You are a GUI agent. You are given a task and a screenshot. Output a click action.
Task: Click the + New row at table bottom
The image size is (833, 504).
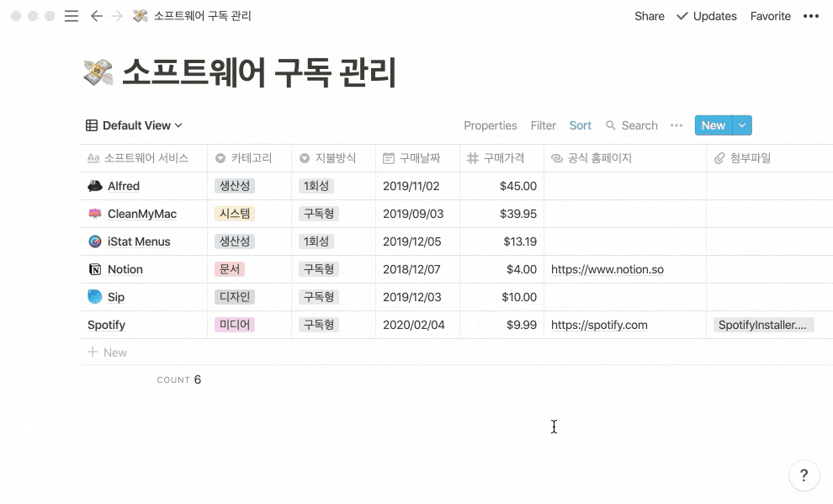click(457, 352)
